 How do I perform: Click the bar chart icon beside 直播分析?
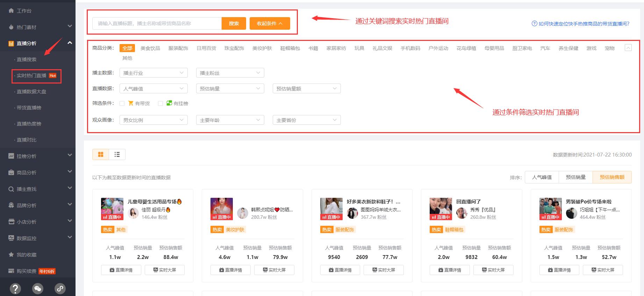pyautogui.click(x=11, y=43)
